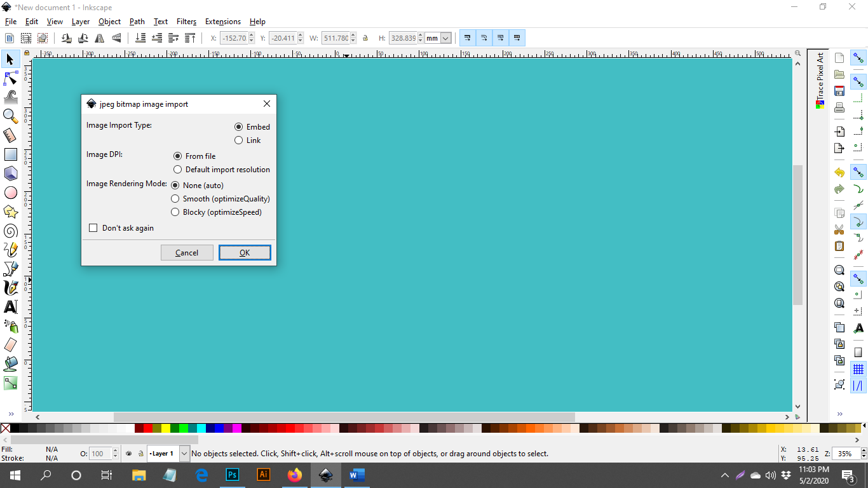Open the Path menu

coord(137,22)
